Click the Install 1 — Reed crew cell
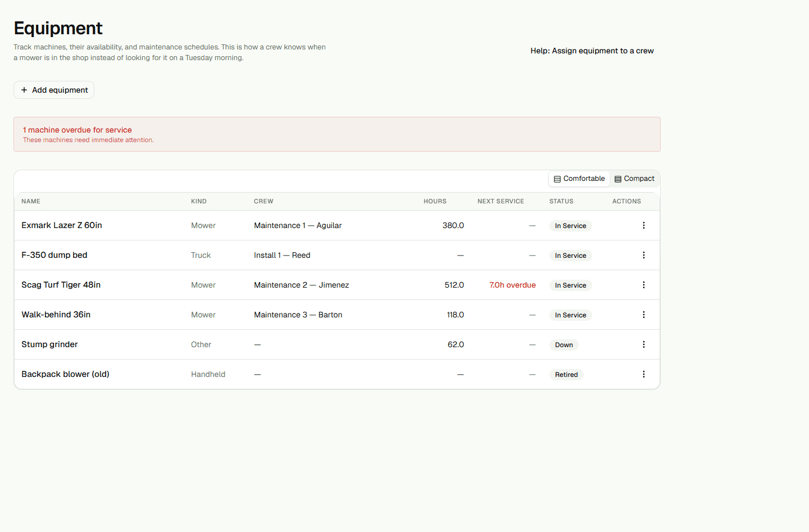Viewport: 809px width, 532px height. click(282, 255)
